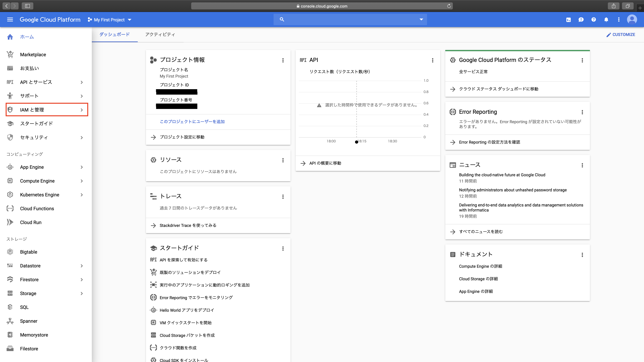Image resolution: width=644 pixels, height=362 pixels.
Task: Expand the App Engine submenu
Action: [82, 167]
